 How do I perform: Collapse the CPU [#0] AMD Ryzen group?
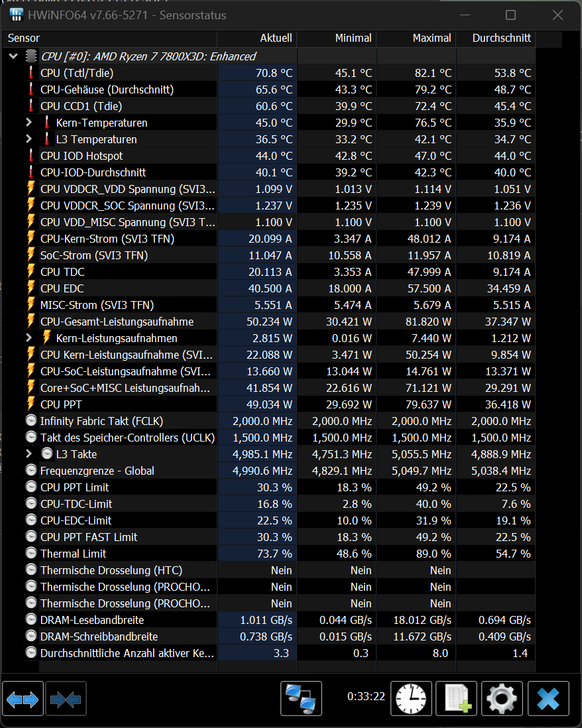pyautogui.click(x=13, y=56)
